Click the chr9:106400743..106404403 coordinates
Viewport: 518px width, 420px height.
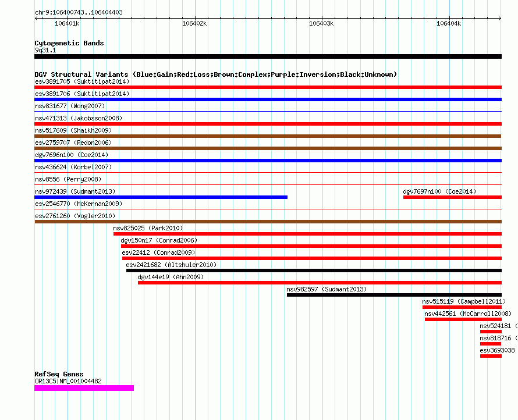tap(79, 12)
